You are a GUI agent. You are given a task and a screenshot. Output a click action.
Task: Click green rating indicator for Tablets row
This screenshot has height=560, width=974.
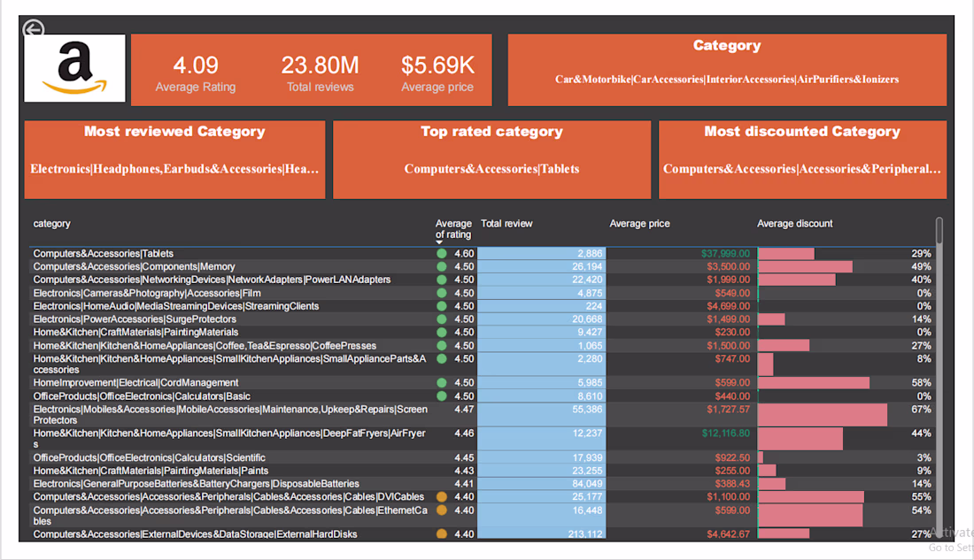[442, 253]
